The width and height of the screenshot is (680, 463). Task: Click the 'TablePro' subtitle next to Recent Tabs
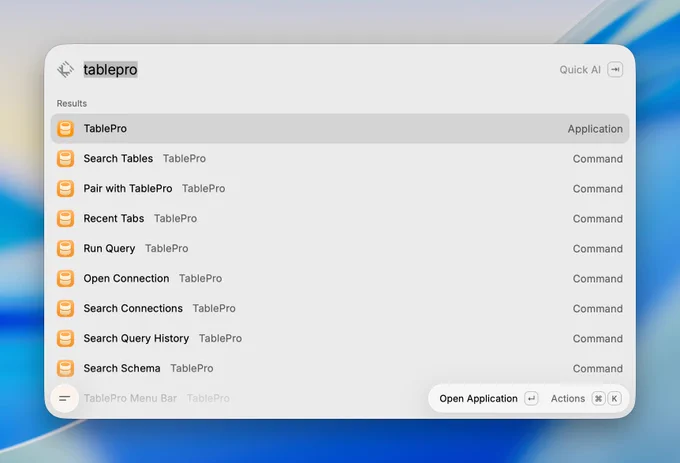click(x=175, y=218)
